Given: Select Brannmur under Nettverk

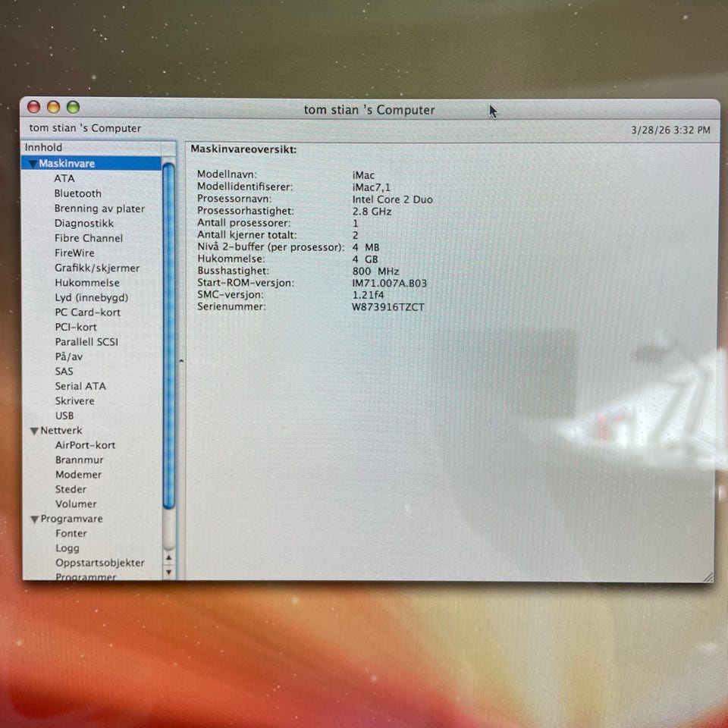Looking at the screenshot, I should [x=80, y=460].
